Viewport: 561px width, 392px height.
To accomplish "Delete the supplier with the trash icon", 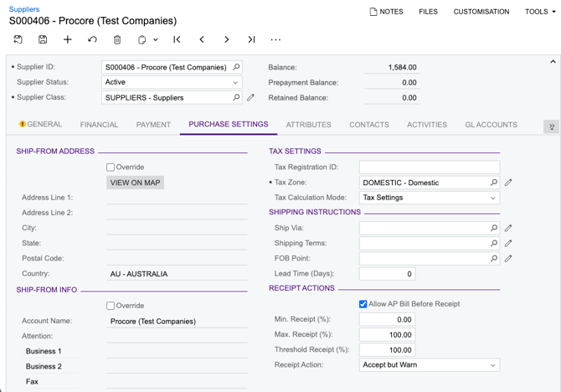I will 117,39.
